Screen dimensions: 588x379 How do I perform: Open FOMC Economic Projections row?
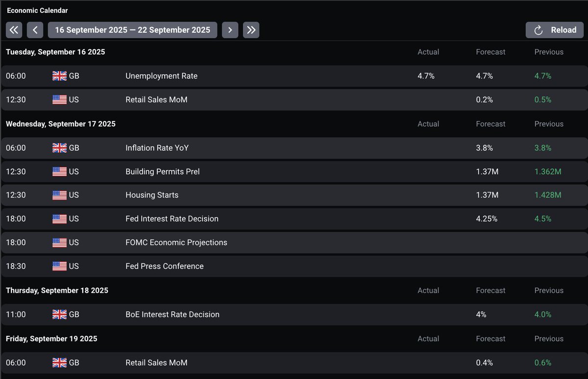[176, 242]
